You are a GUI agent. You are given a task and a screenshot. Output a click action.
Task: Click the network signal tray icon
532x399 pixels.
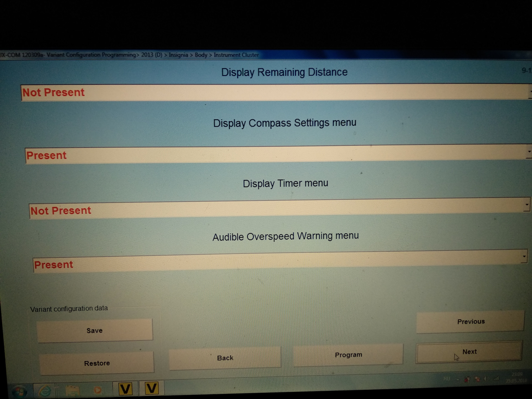coord(496,378)
